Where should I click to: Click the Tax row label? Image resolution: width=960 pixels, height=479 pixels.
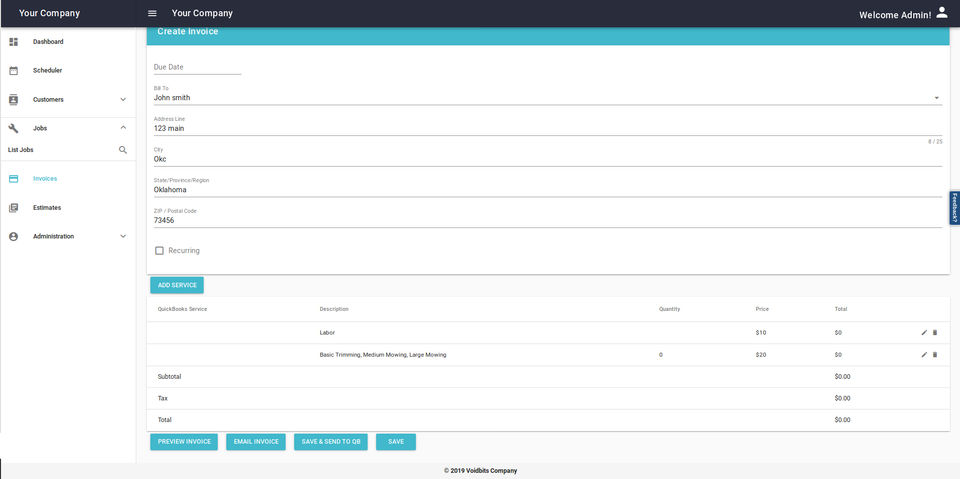[x=163, y=398]
